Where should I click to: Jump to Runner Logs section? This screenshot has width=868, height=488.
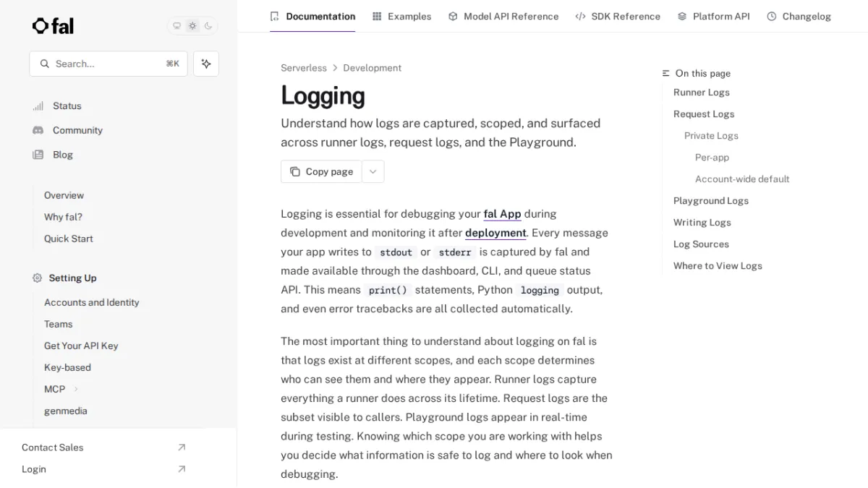tap(702, 93)
